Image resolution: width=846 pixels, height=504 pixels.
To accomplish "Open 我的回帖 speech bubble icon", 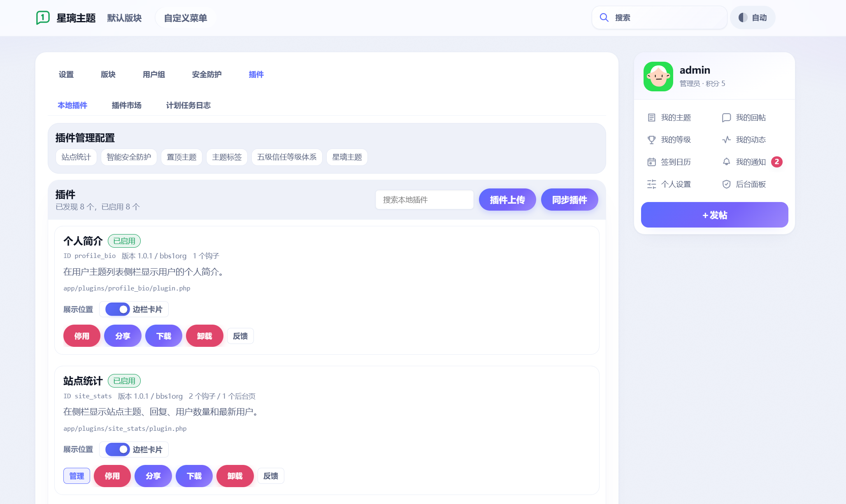I will click(726, 118).
